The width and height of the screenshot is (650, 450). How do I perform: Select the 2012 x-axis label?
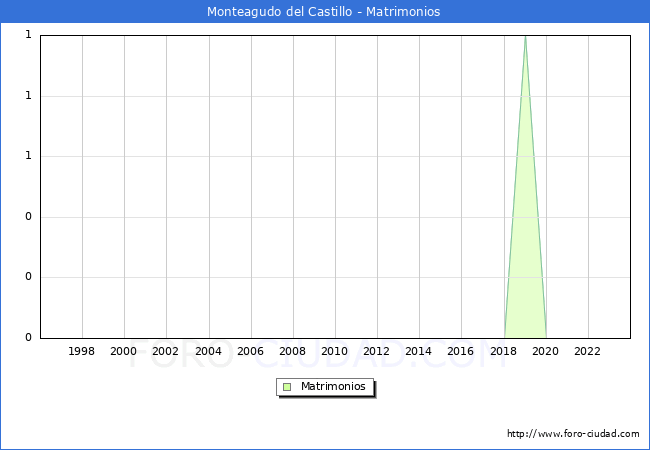pos(376,351)
